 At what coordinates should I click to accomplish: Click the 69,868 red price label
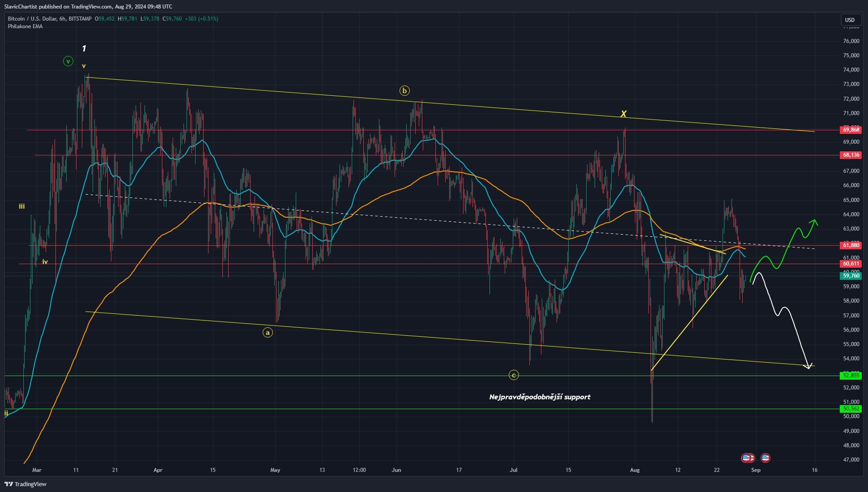(x=851, y=130)
